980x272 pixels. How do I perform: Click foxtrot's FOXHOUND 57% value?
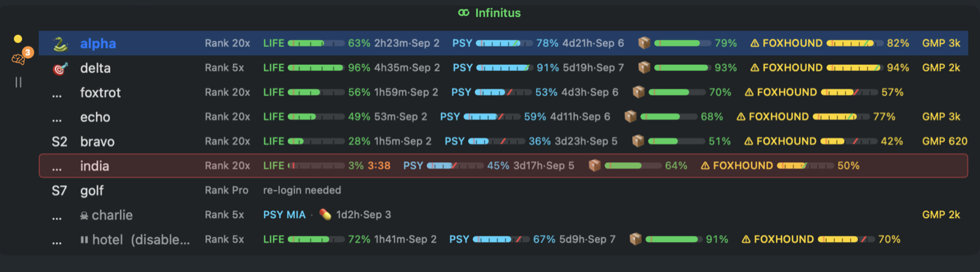point(892,92)
